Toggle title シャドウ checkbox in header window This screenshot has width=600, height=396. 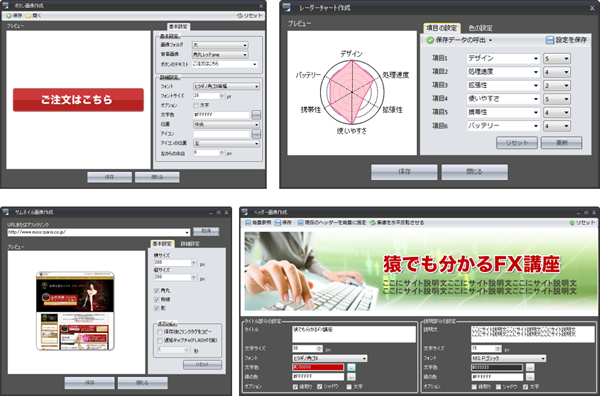pyautogui.click(x=320, y=387)
